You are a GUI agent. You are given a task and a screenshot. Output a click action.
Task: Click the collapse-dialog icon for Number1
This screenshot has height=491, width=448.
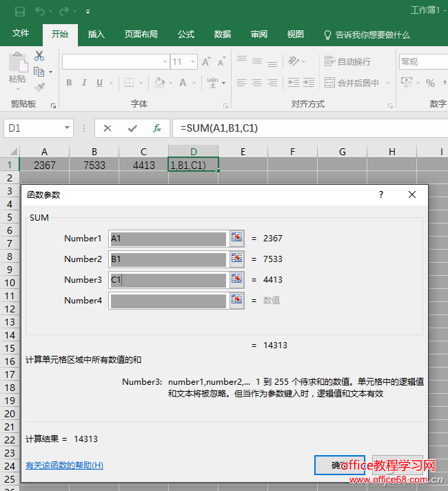[x=237, y=238]
